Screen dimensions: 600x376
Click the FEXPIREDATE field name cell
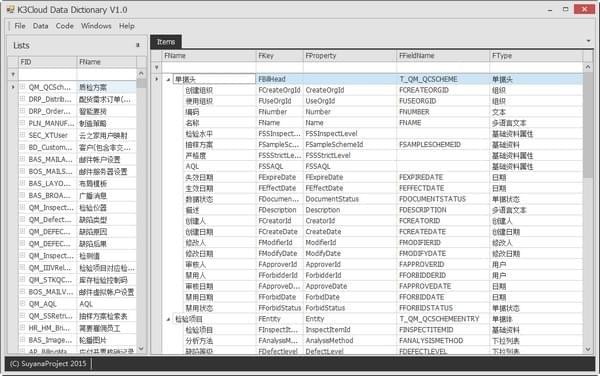(443, 177)
